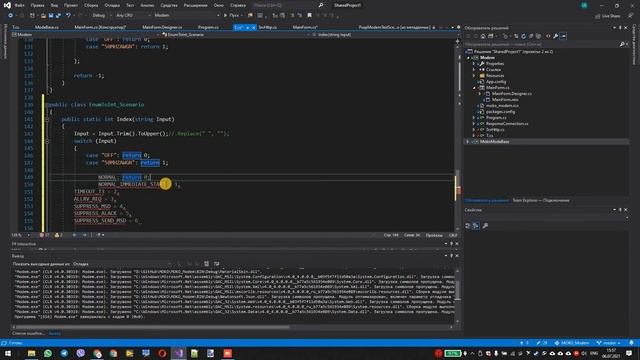Image resolution: width=640 pixels, height=360 pixels.
Task: Open Telegram from the taskbar
Action: 64,353
